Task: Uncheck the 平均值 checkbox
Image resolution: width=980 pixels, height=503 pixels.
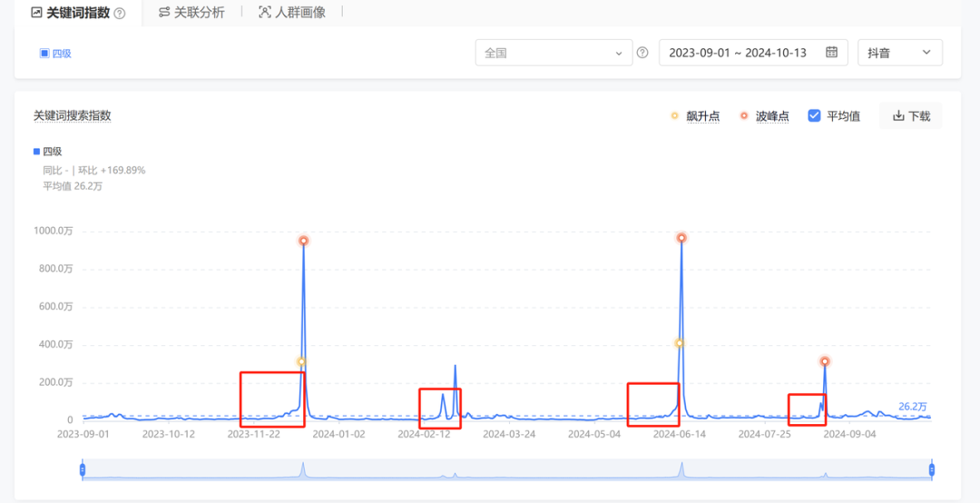Action: (814, 116)
